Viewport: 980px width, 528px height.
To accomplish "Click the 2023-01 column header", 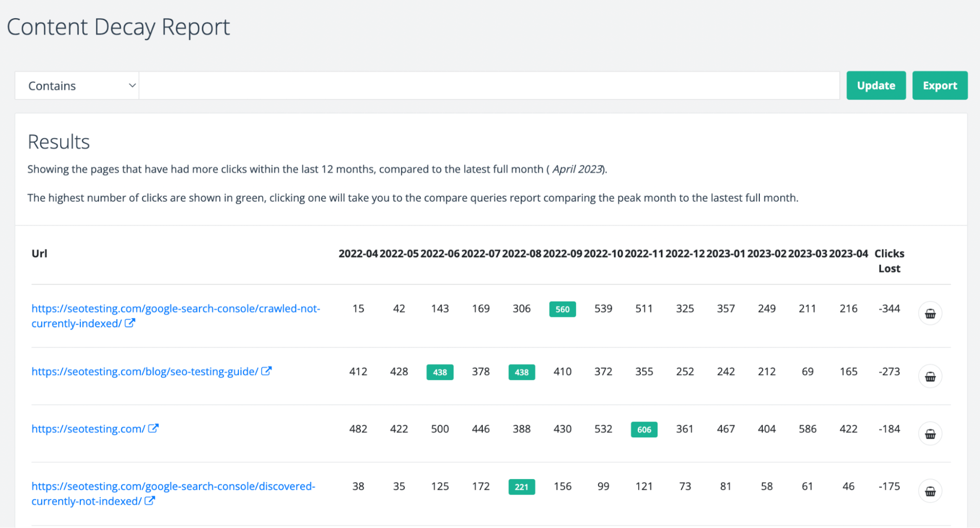I will coord(726,253).
